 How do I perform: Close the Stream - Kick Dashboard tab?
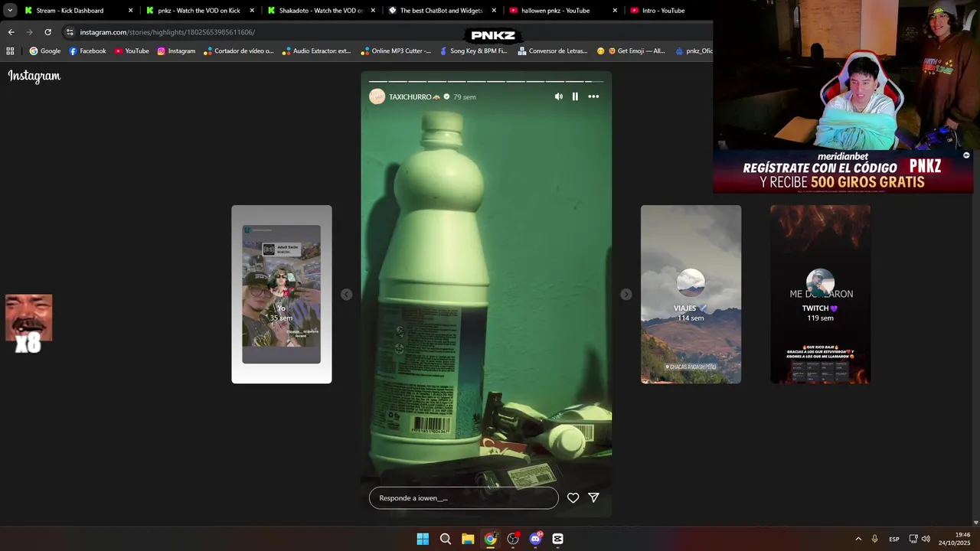point(130,11)
